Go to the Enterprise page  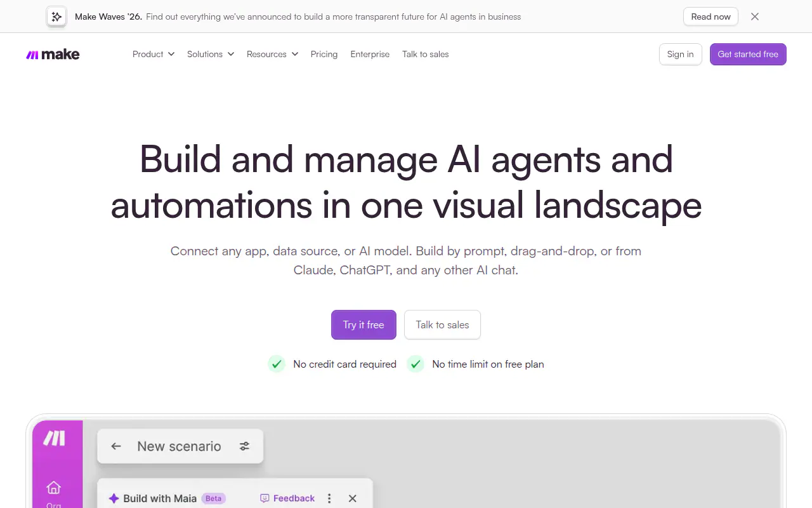point(370,55)
